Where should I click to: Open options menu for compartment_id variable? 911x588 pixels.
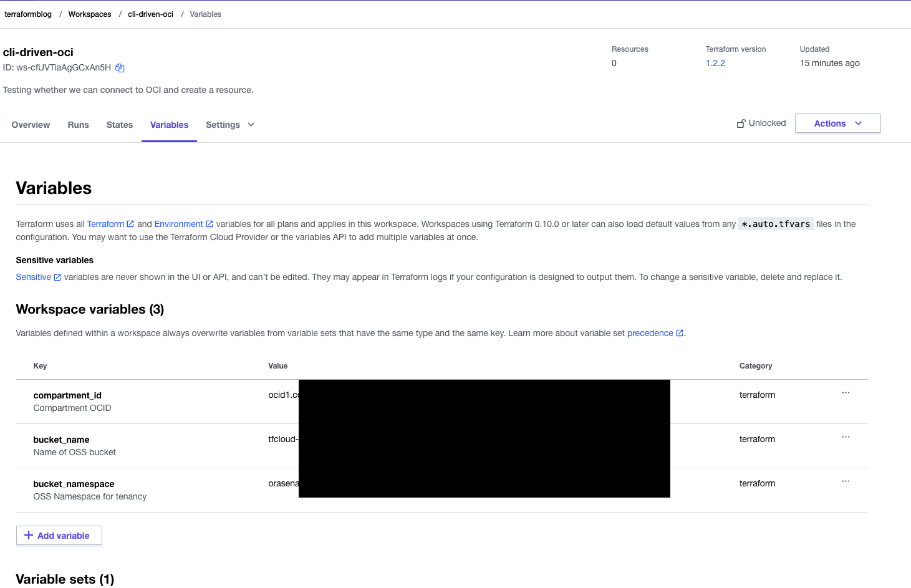coord(846,393)
